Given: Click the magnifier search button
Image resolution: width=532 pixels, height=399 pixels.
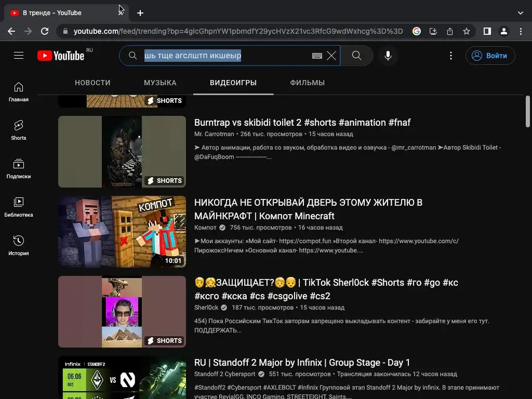Looking at the screenshot, I should (356, 55).
